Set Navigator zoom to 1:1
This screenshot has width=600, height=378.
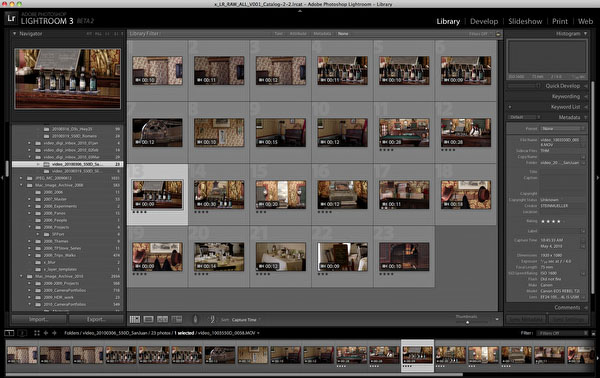(x=108, y=34)
